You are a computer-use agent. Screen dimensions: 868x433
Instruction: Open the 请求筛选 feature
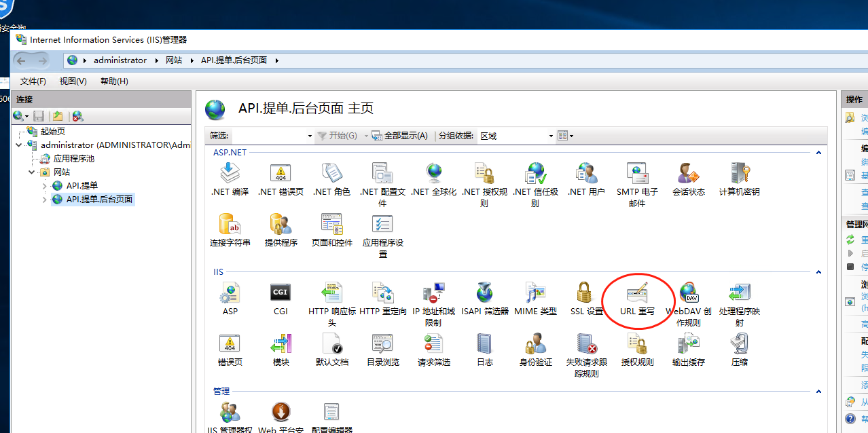pyautogui.click(x=433, y=350)
